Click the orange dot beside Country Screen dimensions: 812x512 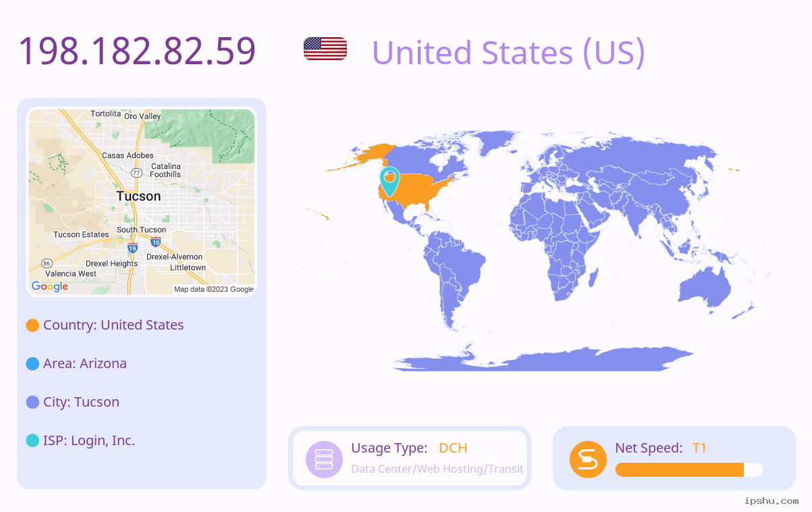click(x=32, y=326)
